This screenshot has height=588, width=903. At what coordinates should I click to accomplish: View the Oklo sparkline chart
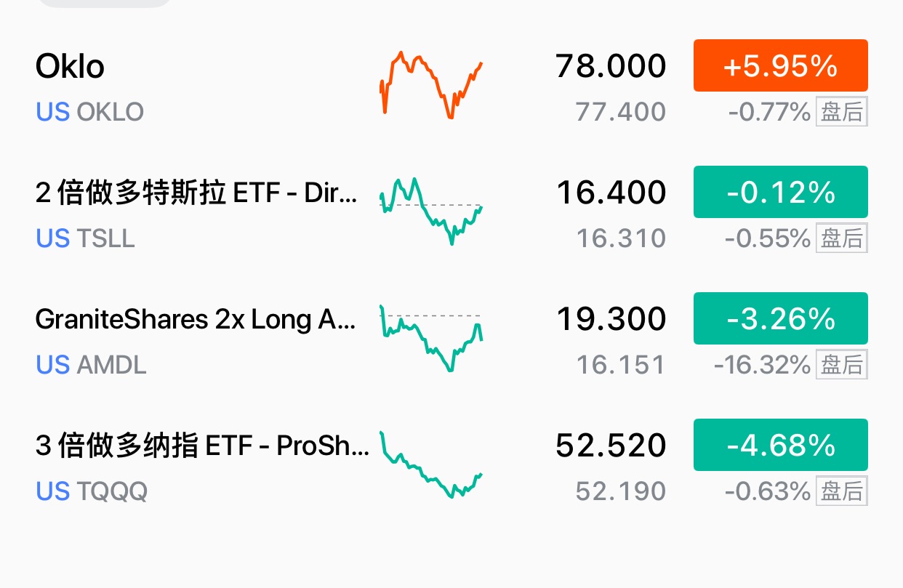click(x=430, y=84)
